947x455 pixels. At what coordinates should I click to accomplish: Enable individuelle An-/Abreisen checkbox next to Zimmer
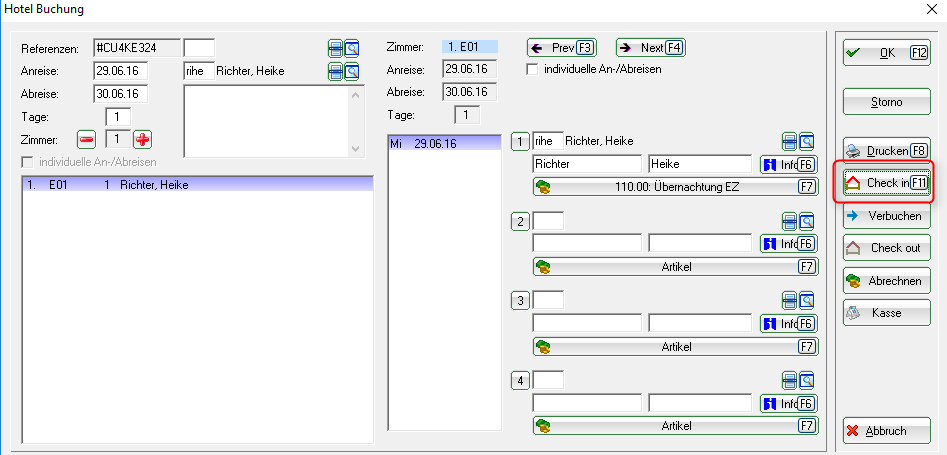[x=532, y=69]
